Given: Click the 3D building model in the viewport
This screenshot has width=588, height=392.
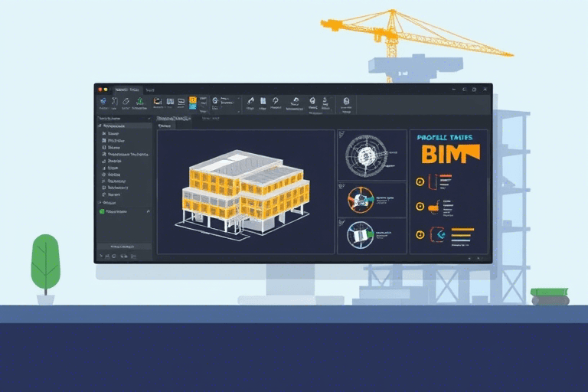Looking at the screenshot, I should pyautogui.click(x=245, y=189).
